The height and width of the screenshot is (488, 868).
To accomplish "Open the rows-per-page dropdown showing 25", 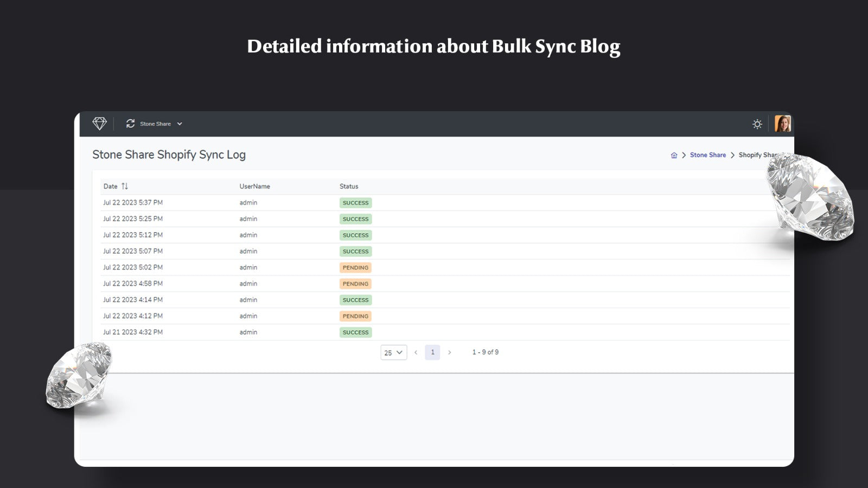I will pos(393,352).
